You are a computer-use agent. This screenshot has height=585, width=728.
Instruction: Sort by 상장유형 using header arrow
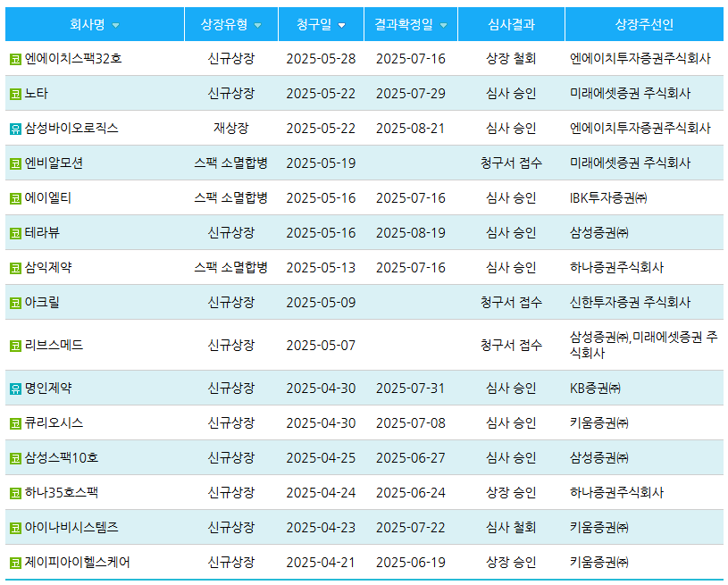pyautogui.click(x=258, y=25)
